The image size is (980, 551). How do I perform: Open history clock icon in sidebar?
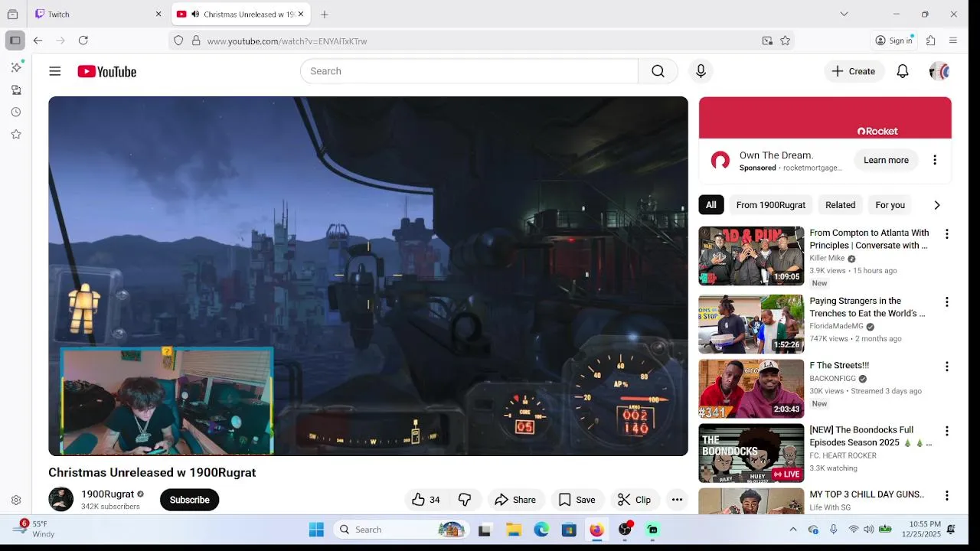[x=16, y=112]
